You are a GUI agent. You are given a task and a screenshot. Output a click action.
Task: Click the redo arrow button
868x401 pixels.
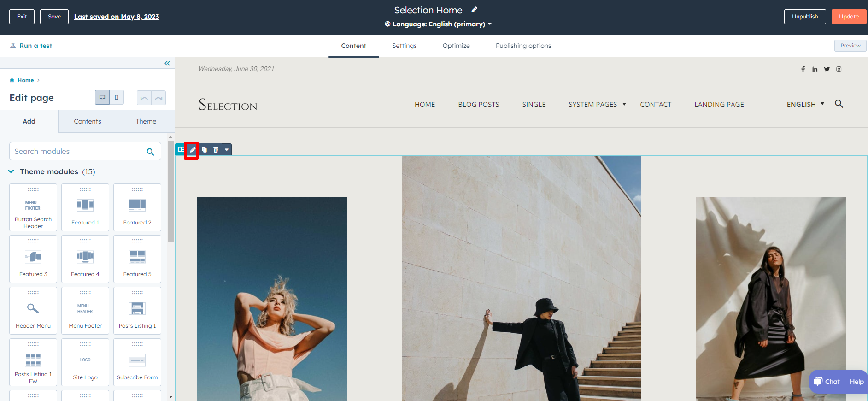coord(158,98)
